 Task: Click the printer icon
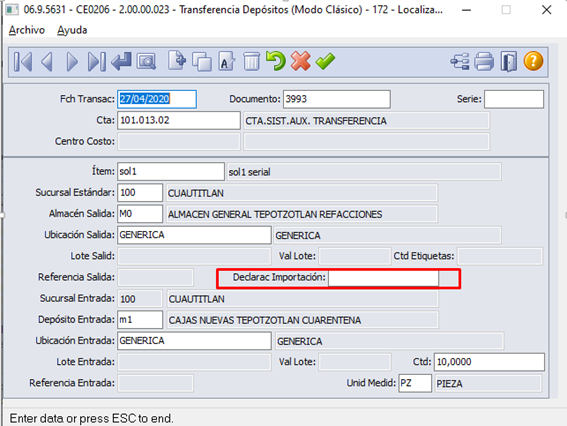pos(484,61)
